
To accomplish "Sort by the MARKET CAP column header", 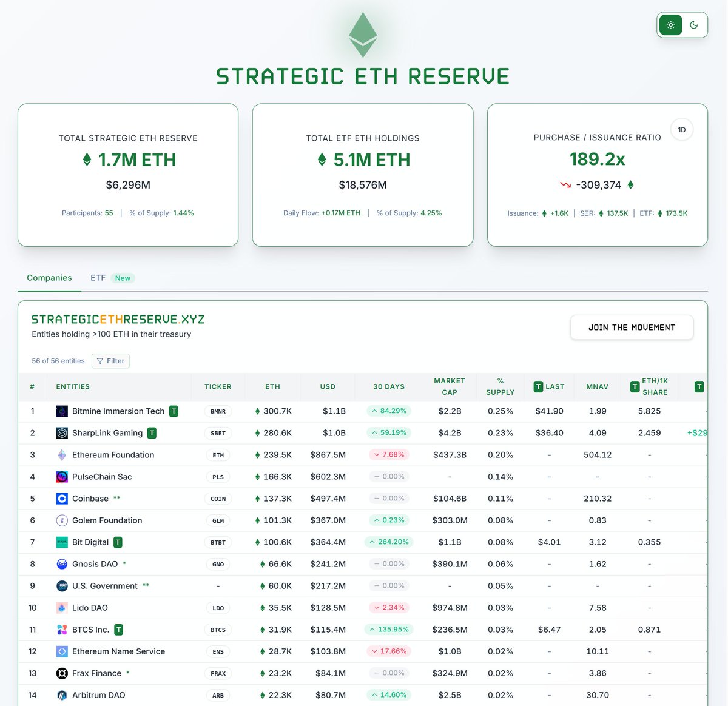I will pos(450,386).
